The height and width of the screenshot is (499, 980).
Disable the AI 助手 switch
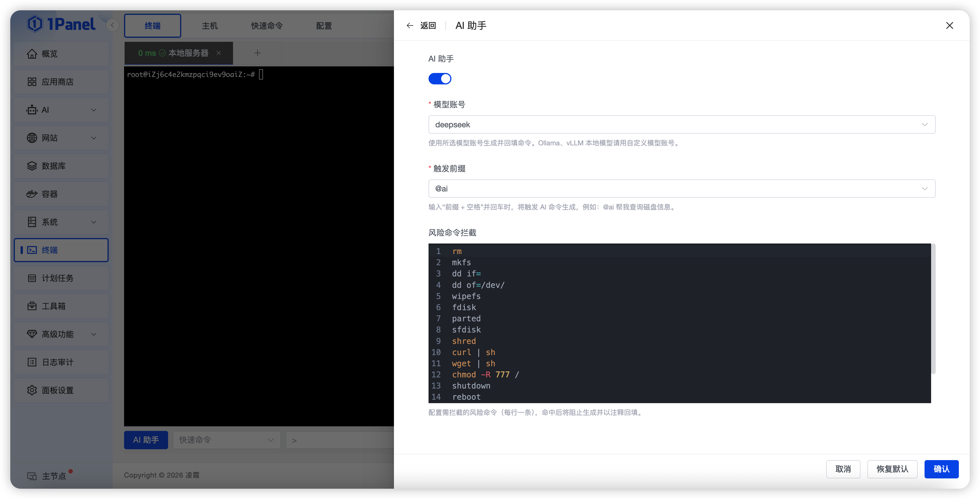point(440,78)
